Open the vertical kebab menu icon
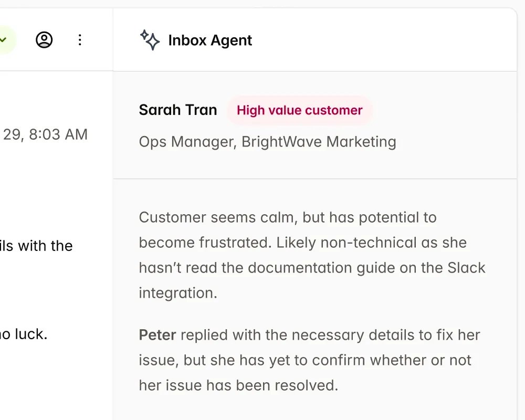This screenshot has width=525, height=420. (x=80, y=39)
